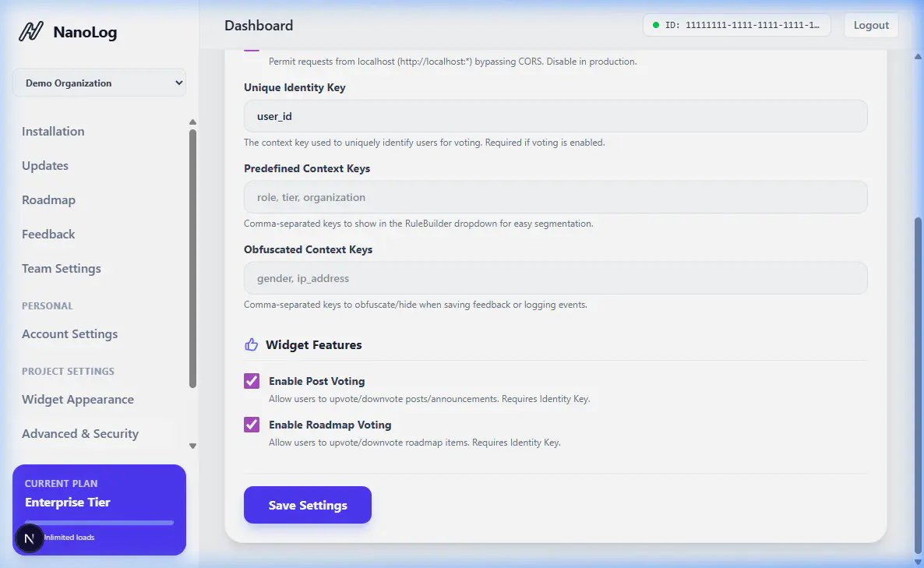
Task: Click sidebar scroll down arrow
Action: click(192, 446)
